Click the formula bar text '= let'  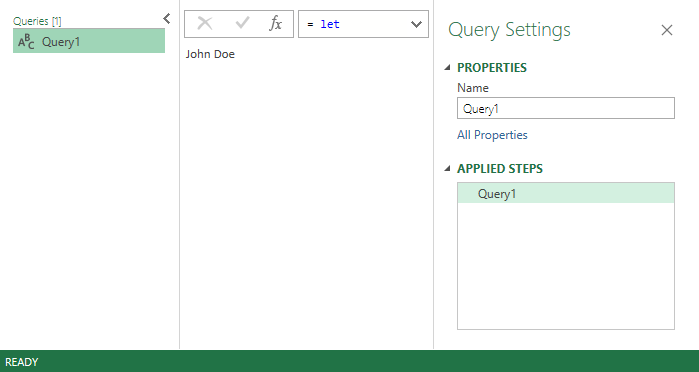(x=324, y=24)
